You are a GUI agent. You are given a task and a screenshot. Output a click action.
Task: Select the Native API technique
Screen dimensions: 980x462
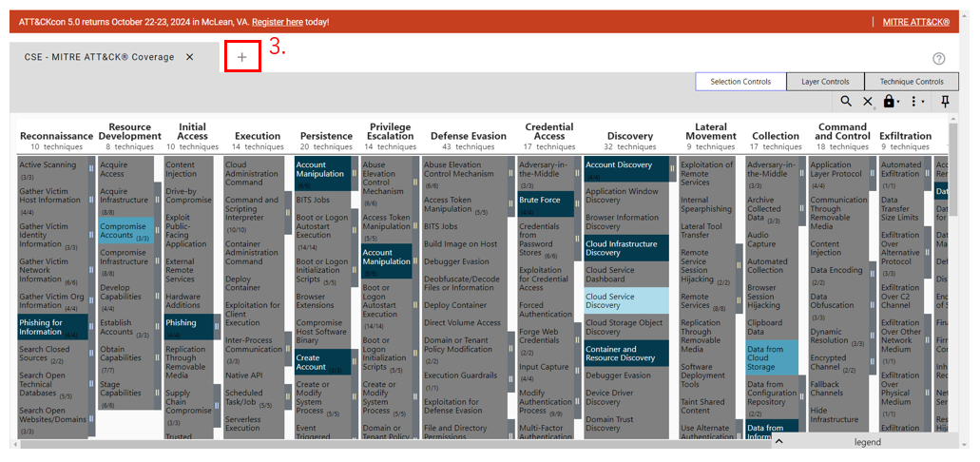point(254,375)
